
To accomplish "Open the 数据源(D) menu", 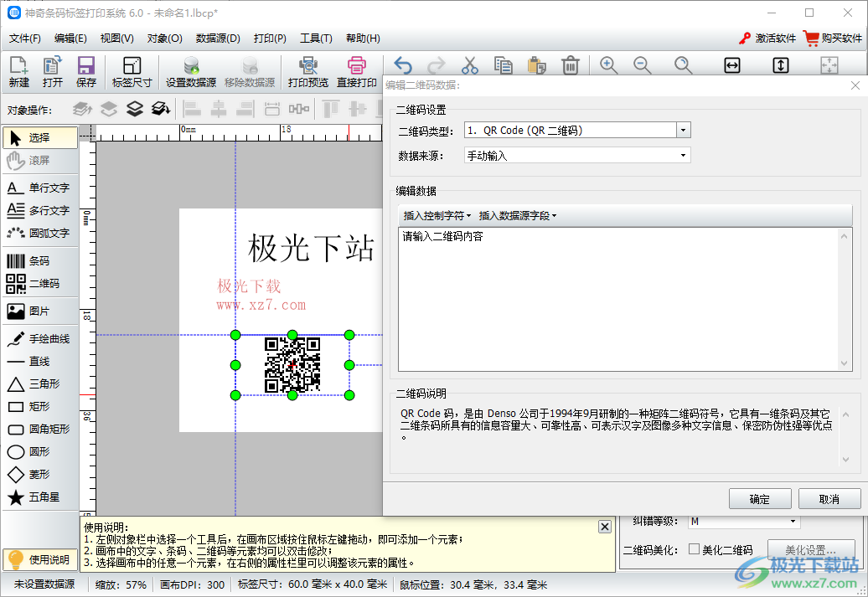I will tap(218, 39).
